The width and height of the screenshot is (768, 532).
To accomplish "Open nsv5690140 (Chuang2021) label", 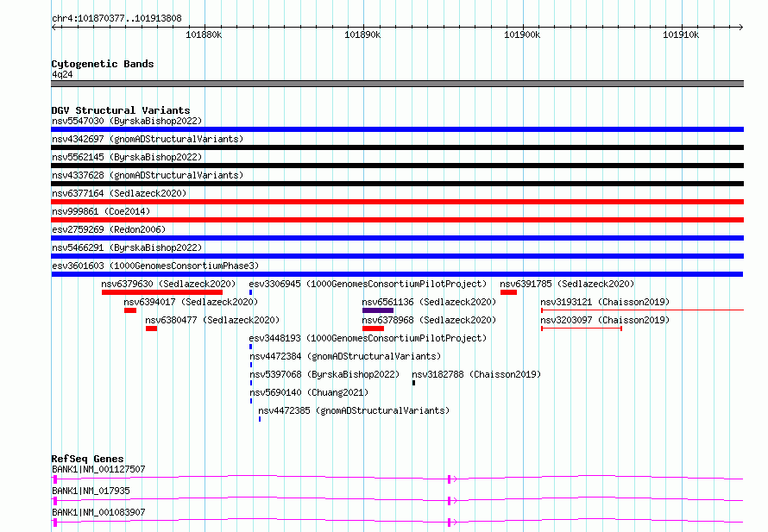I will coord(309,392).
